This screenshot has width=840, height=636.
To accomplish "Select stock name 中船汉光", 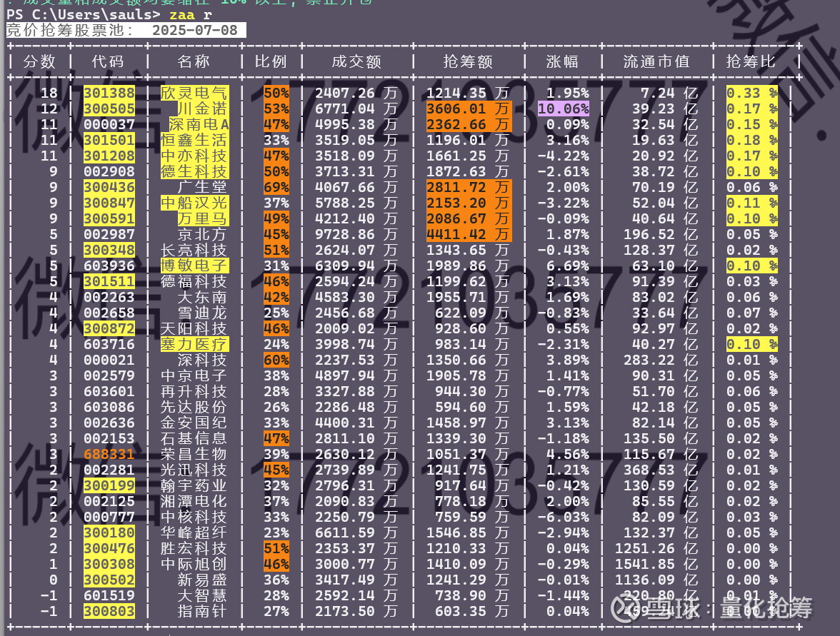I will [x=194, y=203].
